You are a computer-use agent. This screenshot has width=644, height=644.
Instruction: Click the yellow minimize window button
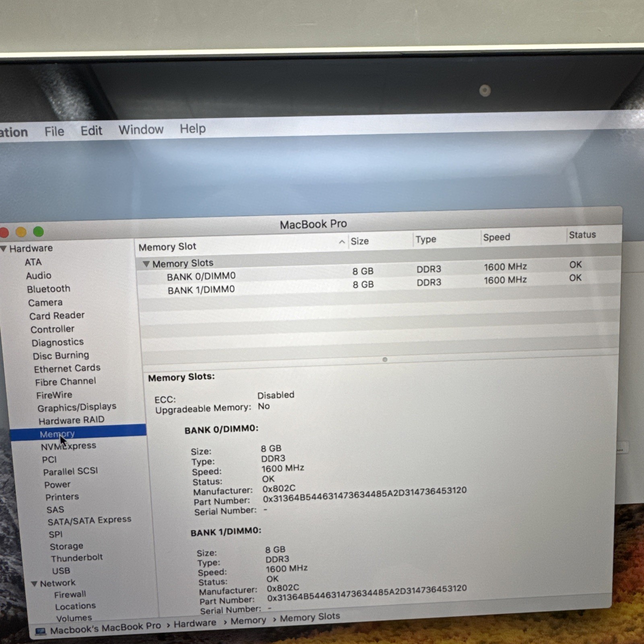[21, 232]
